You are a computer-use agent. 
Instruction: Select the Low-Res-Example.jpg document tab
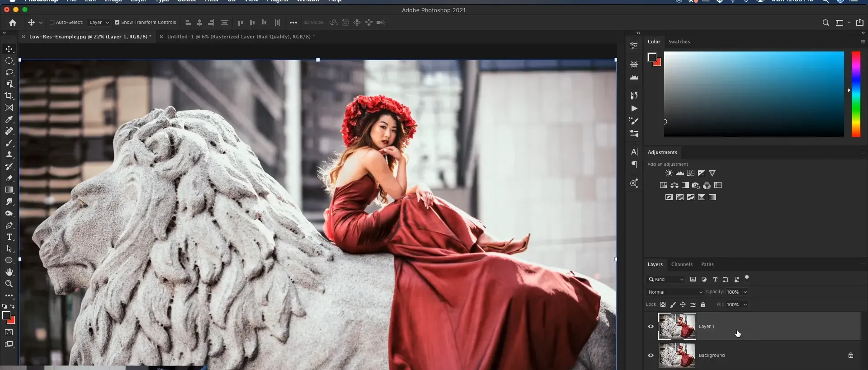click(x=90, y=37)
